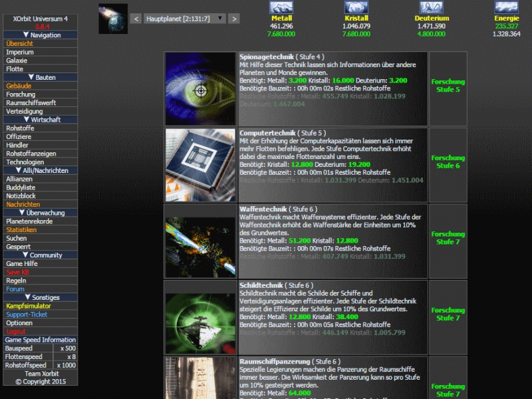Open the Suchen page
The width and height of the screenshot is (532, 399).
coord(16,238)
